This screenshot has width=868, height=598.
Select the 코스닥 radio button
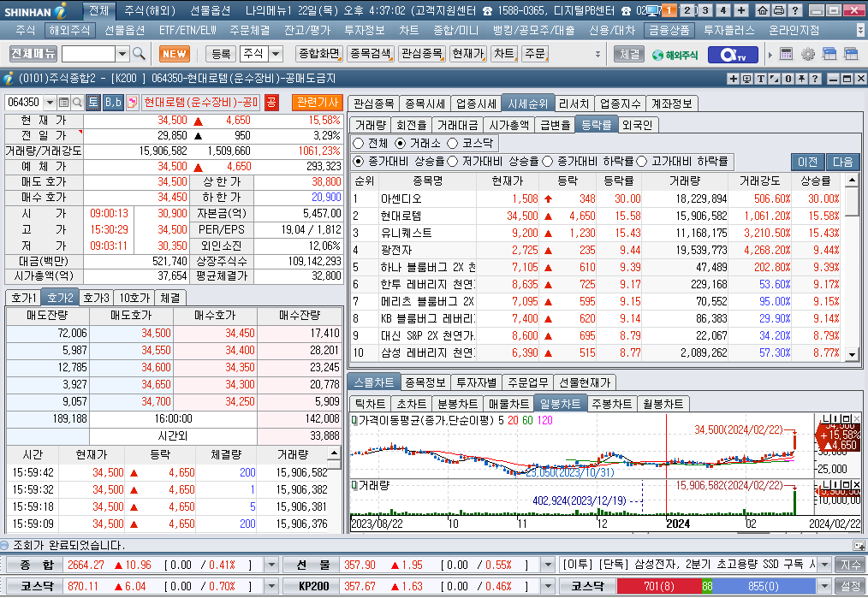click(x=452, y=143)
